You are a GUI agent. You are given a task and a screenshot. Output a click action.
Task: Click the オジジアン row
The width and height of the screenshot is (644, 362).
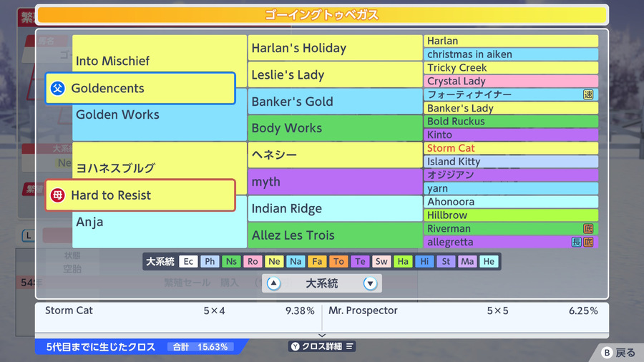pos(511,175)
